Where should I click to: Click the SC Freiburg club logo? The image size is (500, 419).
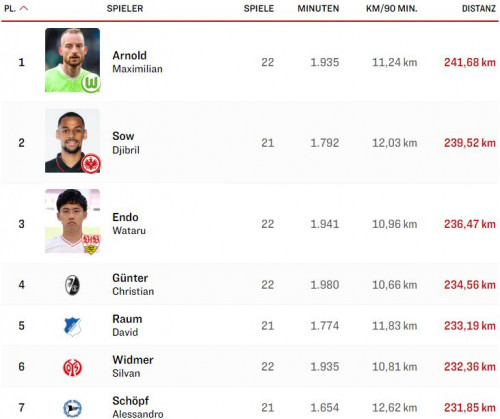click(x=72, y=285)
